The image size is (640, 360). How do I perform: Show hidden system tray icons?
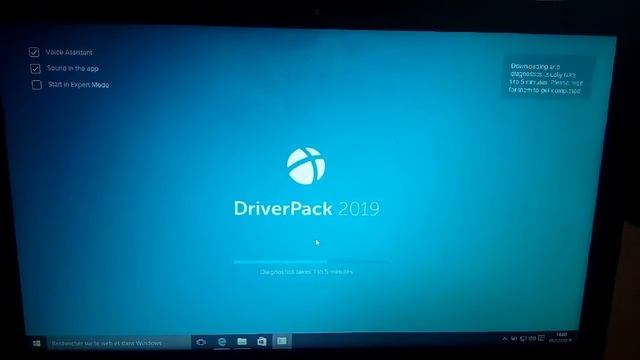[504, 339]
